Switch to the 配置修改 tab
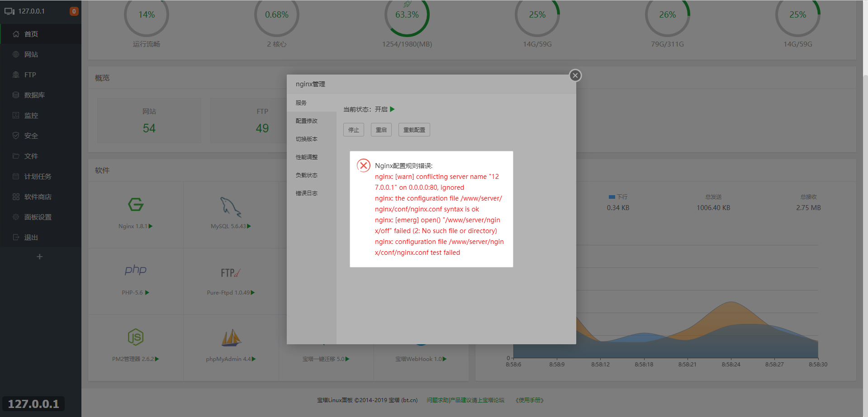The height and width of the screenshot is (417, 868). (307, 121)
